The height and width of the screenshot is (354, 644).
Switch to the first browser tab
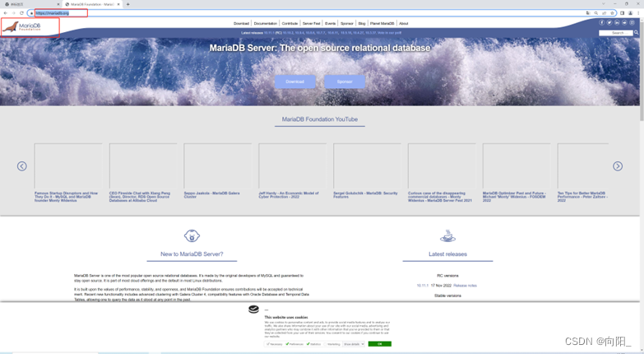[30, 4]
